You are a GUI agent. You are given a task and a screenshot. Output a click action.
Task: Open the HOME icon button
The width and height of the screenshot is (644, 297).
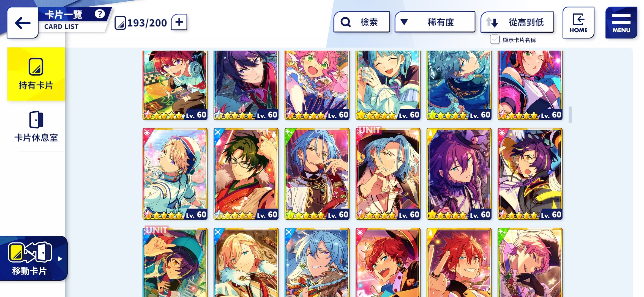(x=578, y=23)
